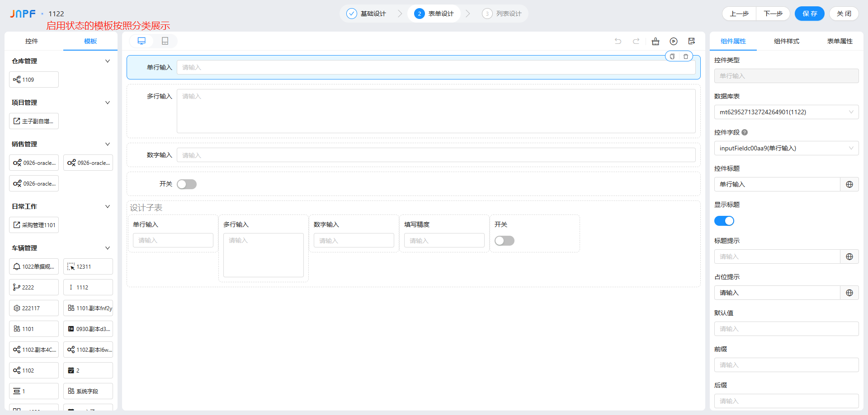Click the JNPF logo
The width and height of the screenshot is (868, 415).
(x=23, y=14)
